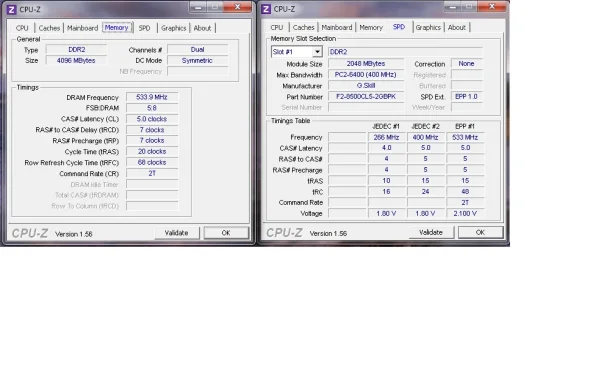
Task: Click the 20 clocks Cycle Time tRAS value
Action: click(x=152, y=152)
